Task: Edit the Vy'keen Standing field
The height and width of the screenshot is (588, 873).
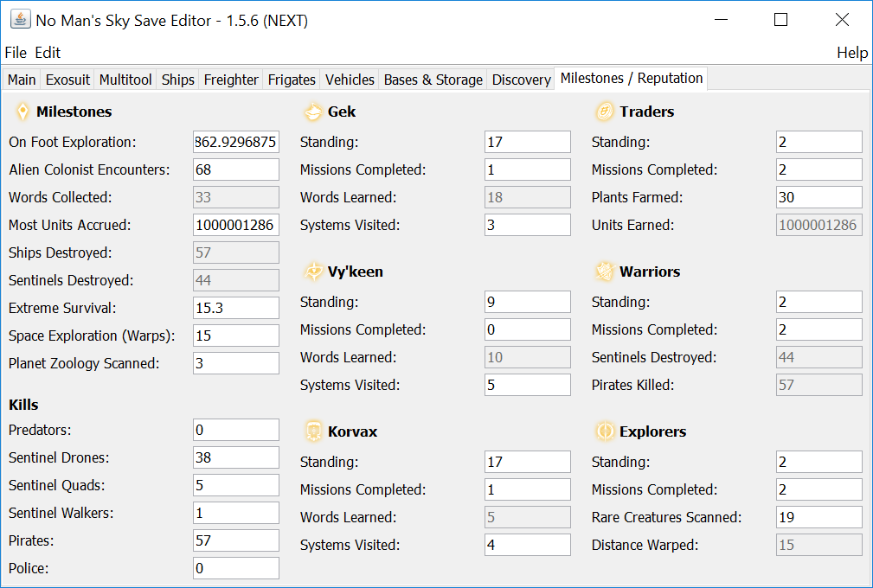Action: click(527, 302)
